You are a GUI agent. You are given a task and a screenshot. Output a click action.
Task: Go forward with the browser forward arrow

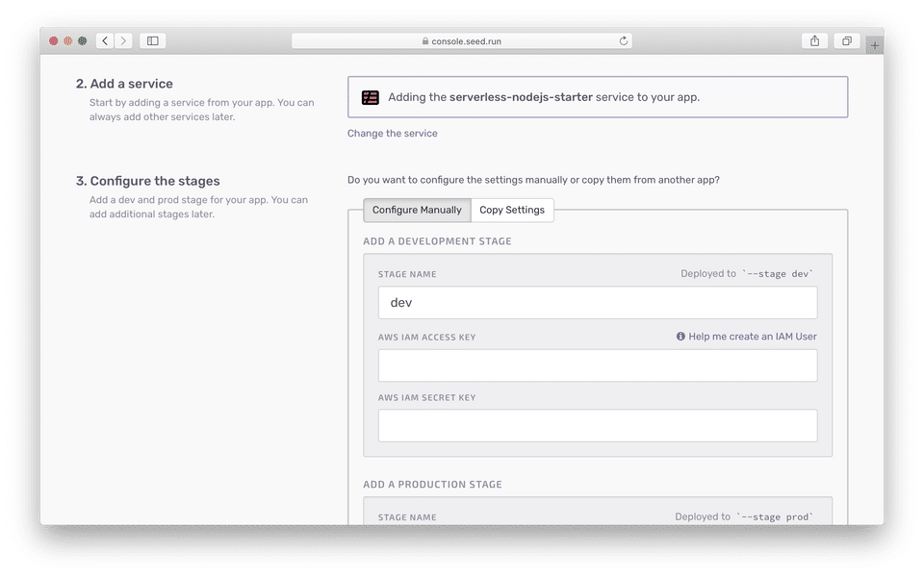(123, 40)
